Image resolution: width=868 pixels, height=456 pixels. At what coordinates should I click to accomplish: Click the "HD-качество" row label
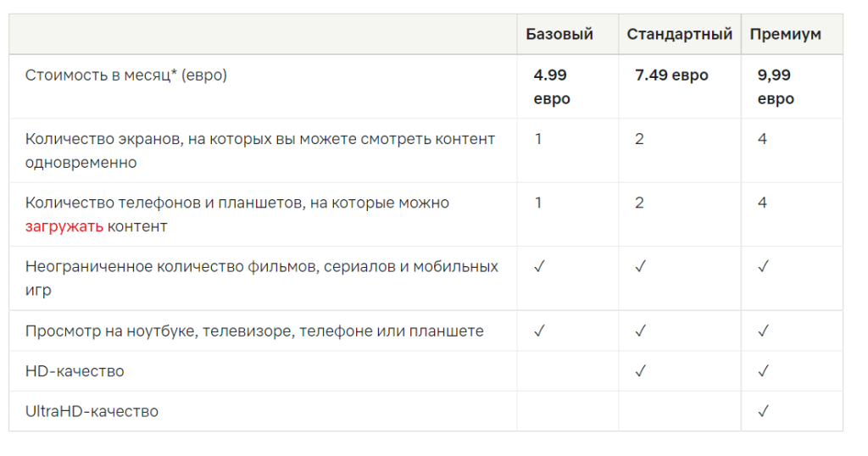[x=75, y=371]
